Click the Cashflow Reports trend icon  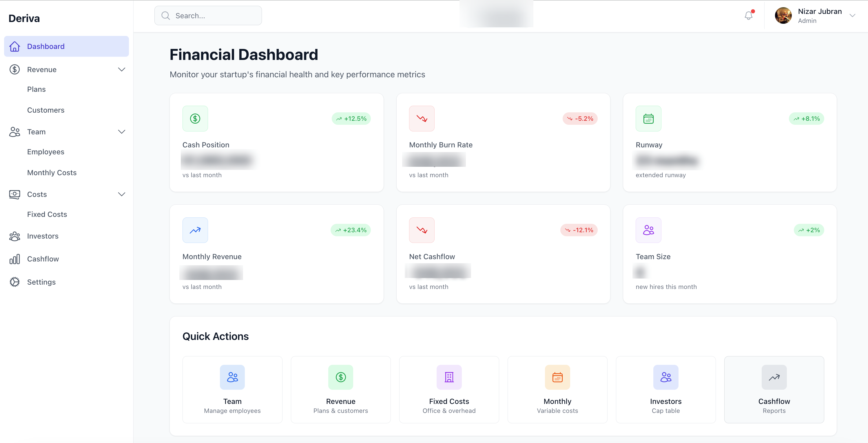(x=774, y=377)
